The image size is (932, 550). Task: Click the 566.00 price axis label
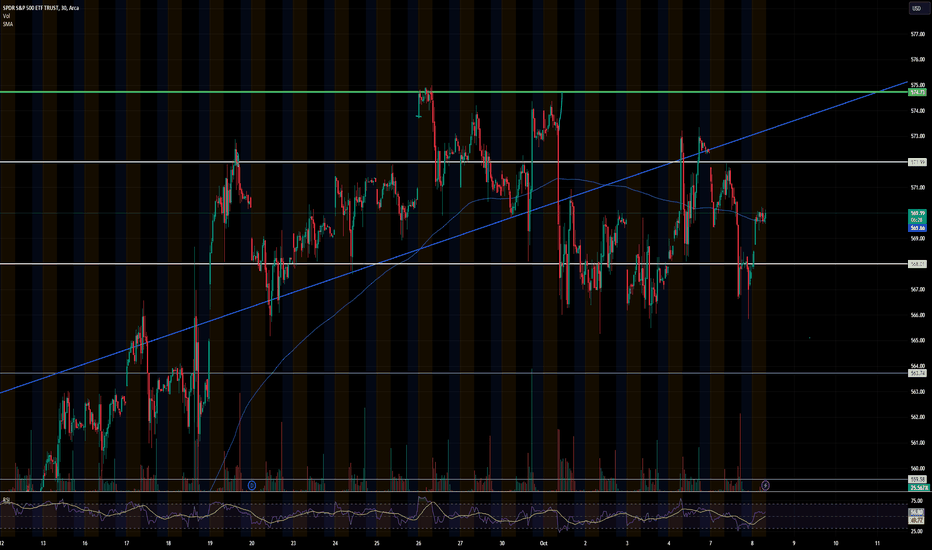coord(917,315)
